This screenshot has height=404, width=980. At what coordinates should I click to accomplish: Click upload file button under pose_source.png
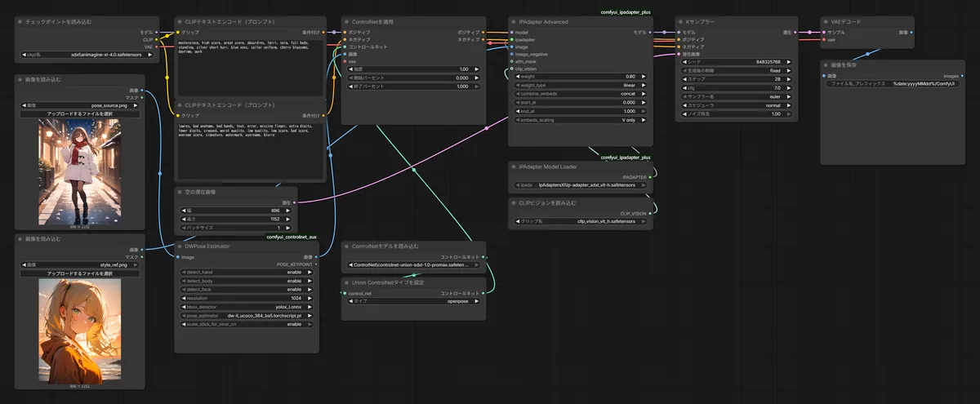[80, 113]
